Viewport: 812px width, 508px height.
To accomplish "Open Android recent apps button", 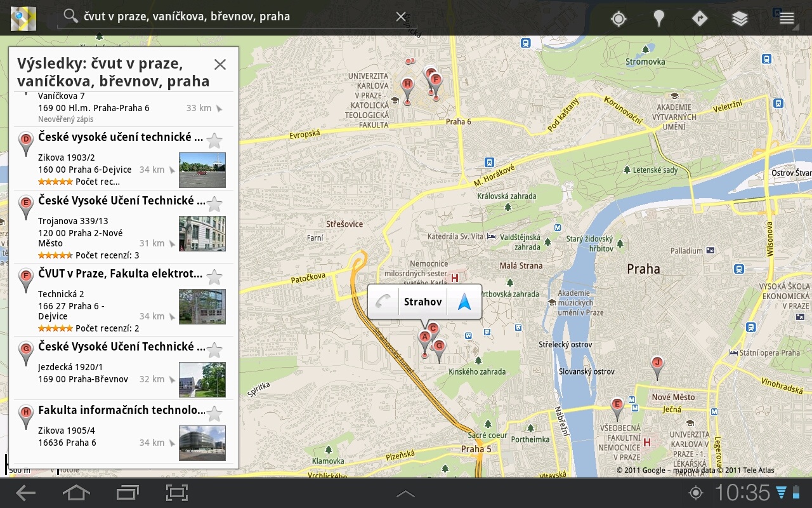I will click(x=128, y=493).
